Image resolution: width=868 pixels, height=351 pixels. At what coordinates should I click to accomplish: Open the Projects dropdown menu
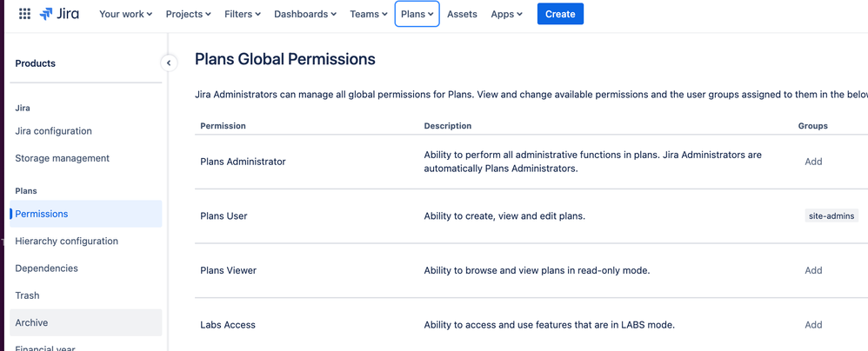coord(188,14)
